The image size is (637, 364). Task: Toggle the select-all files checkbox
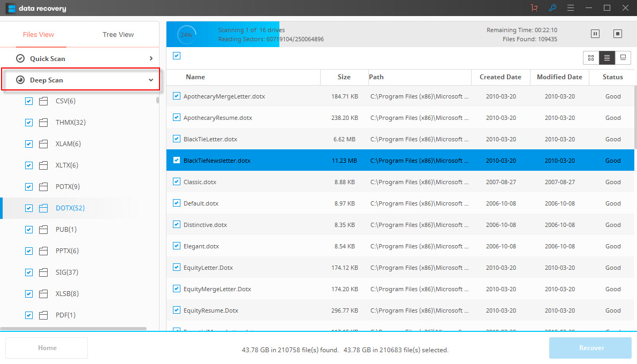[177, 56]
